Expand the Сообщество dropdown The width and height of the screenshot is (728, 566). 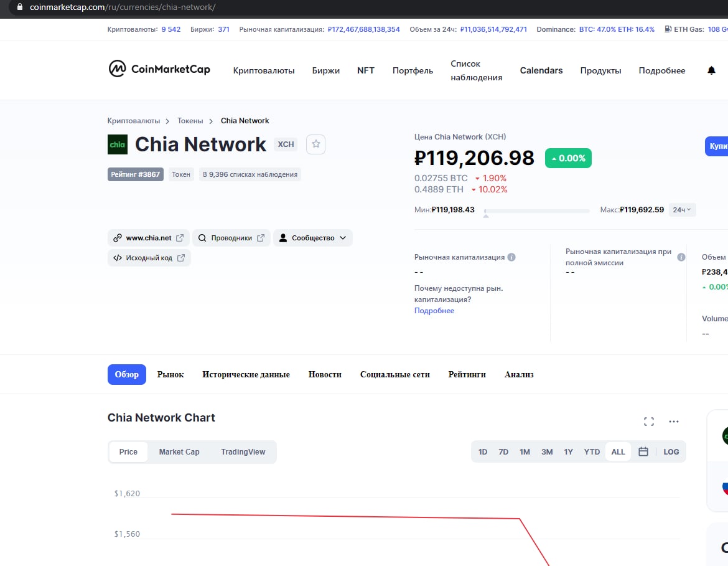(x=312, y=238)
